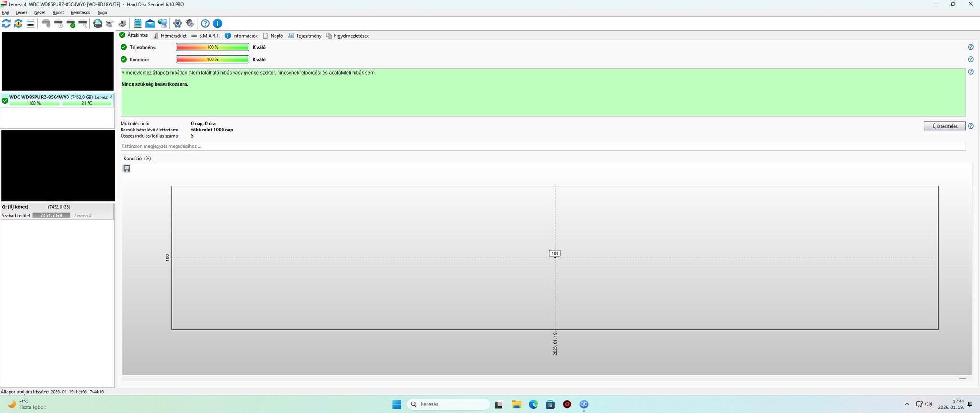Open File Explorer from the taskbar
The width and height of the screenshot is (980, 413).
pyautogui.click(x=516, y=404)
